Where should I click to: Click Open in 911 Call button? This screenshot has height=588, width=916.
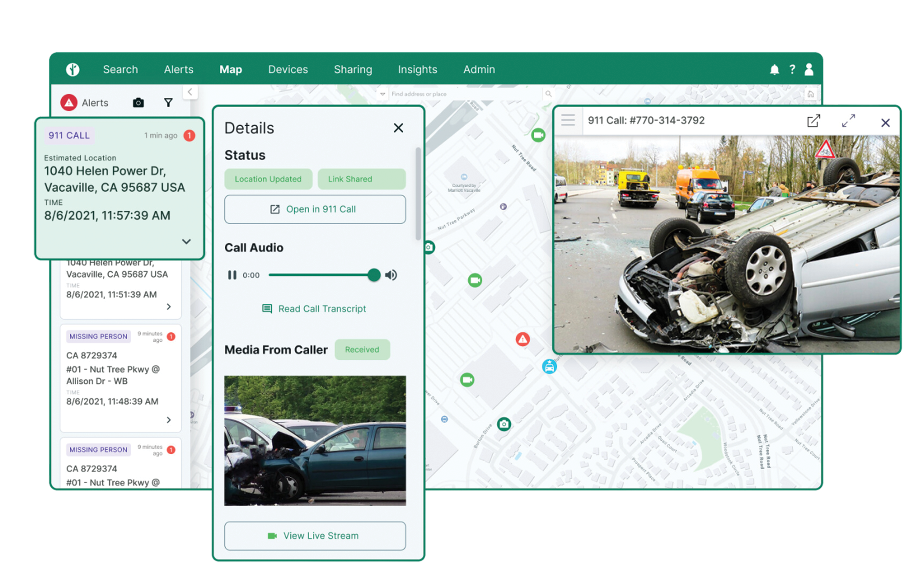pos(315,209)
